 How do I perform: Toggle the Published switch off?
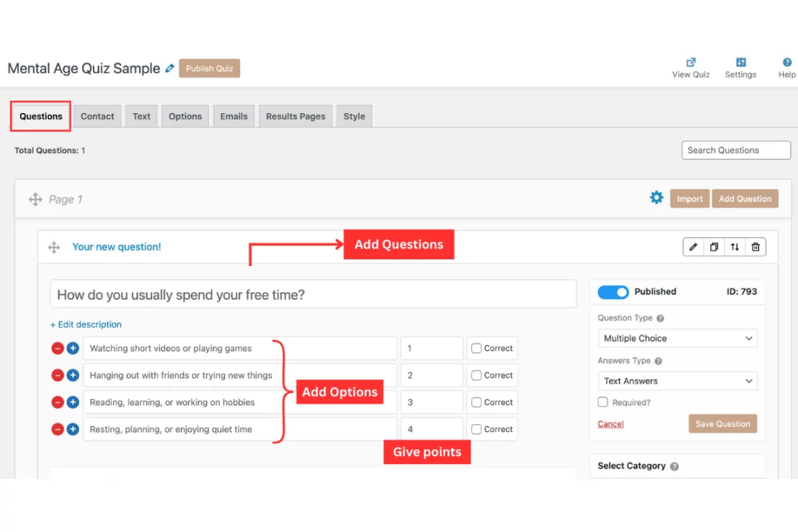[x=613, y=292]
